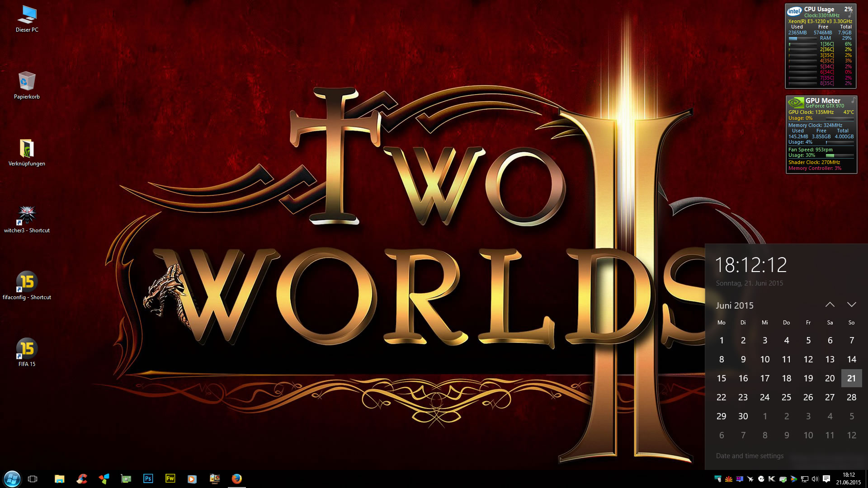
Task: Click the Juni 2015 month header
Action: 734,305
